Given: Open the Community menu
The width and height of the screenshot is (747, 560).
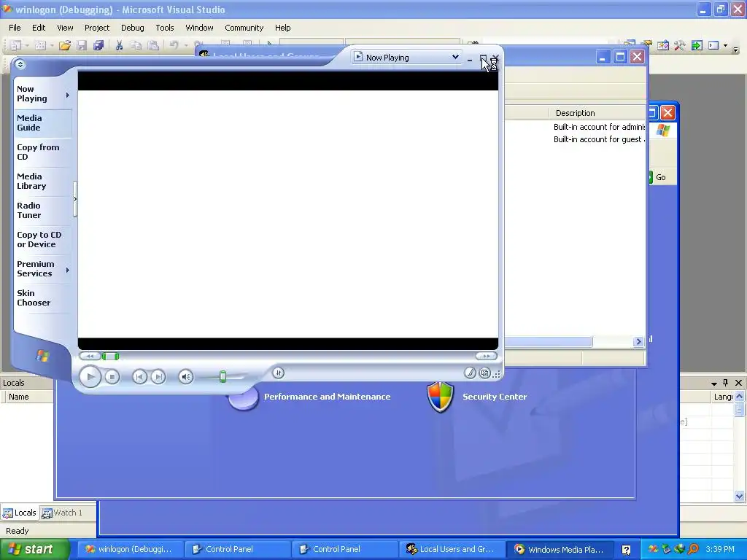Looking at the screenshot, I should (244, 28).
